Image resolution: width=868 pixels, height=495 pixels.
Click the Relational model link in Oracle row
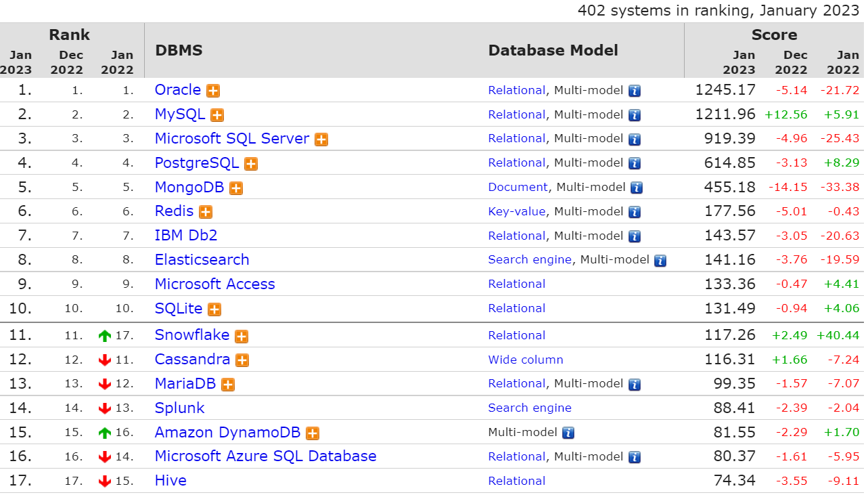pyautogui.click(x=517, y=91)
